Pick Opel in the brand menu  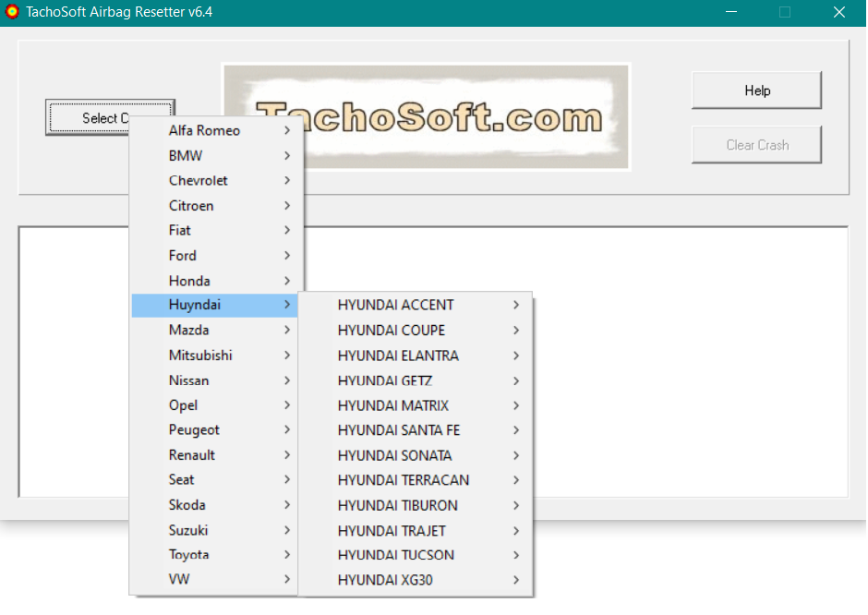pyautogui.click(x=216, y=405)
